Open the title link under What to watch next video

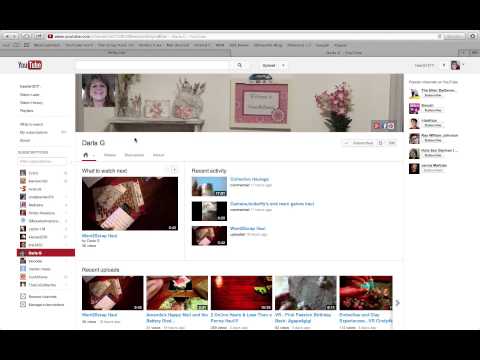99,235
